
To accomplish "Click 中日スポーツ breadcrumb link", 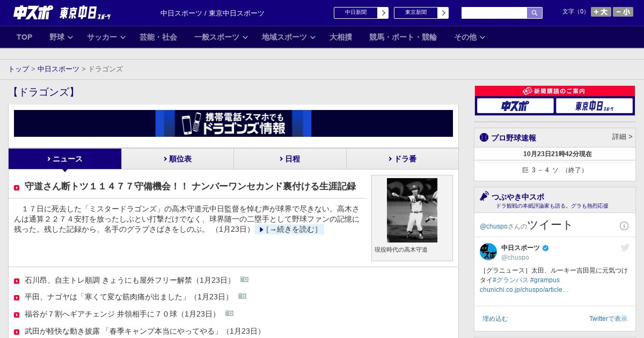I will click(58, 69).
